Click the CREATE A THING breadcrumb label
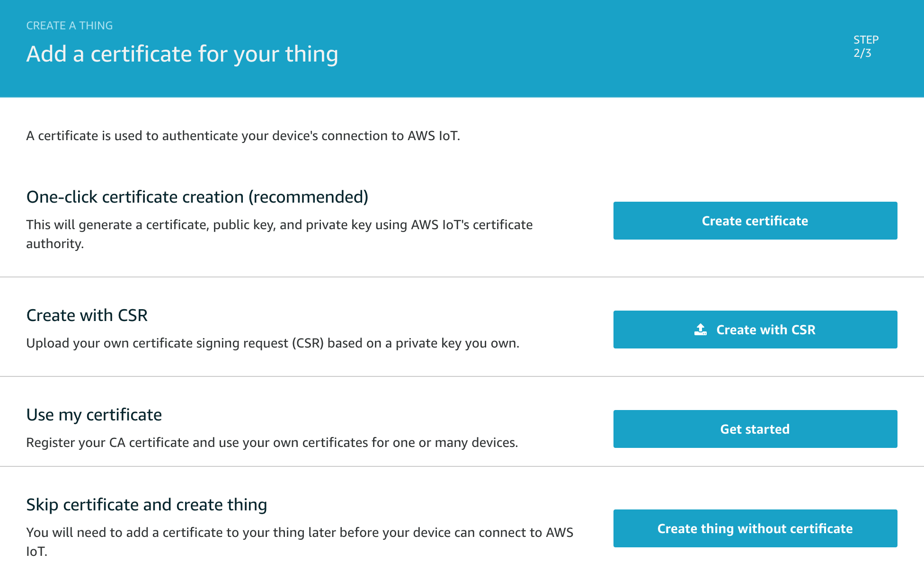This screenshot has height=571, width=924. [x=69, y=25]
